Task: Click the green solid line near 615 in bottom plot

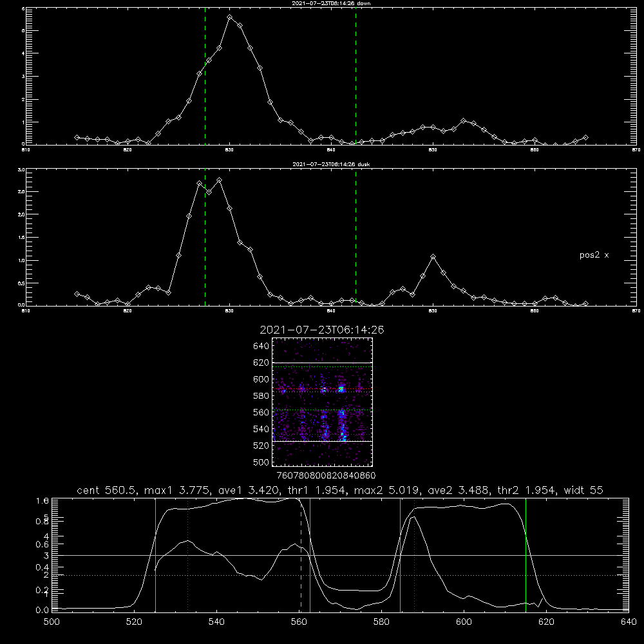Action: [526, 555]
